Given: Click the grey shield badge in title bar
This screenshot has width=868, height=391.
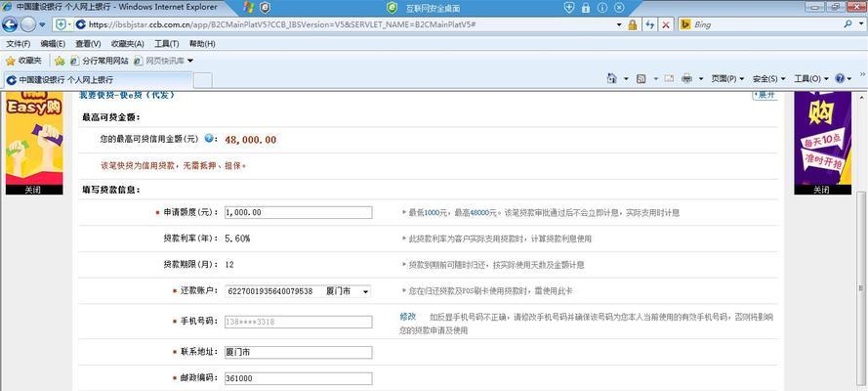Looking at the screenshot, I should pos(266,8).
